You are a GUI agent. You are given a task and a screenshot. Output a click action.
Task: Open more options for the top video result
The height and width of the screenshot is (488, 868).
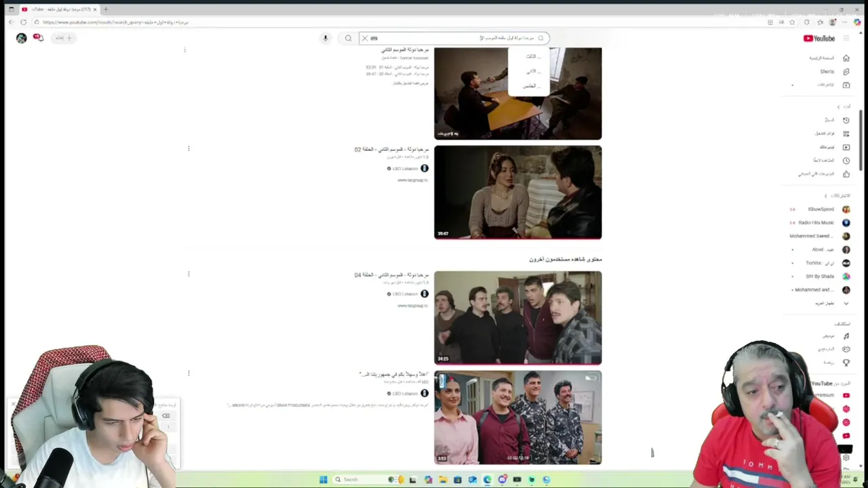(184, 50)
